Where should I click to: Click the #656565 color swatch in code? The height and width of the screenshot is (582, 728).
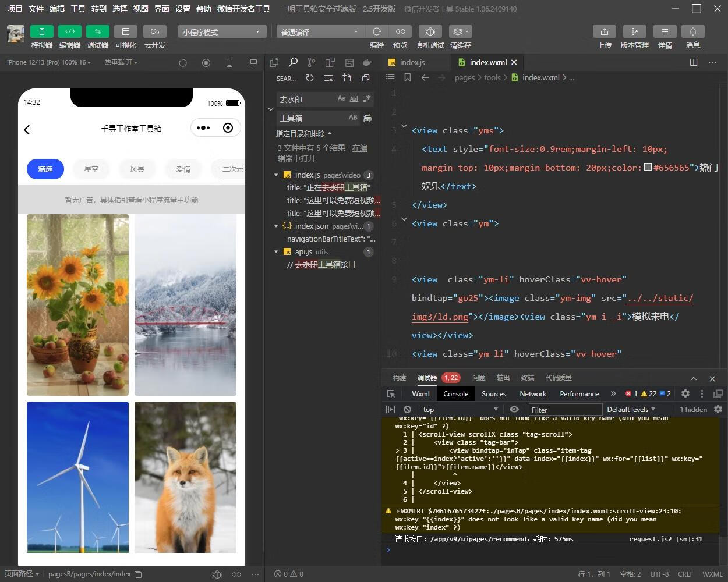(648, 168)
